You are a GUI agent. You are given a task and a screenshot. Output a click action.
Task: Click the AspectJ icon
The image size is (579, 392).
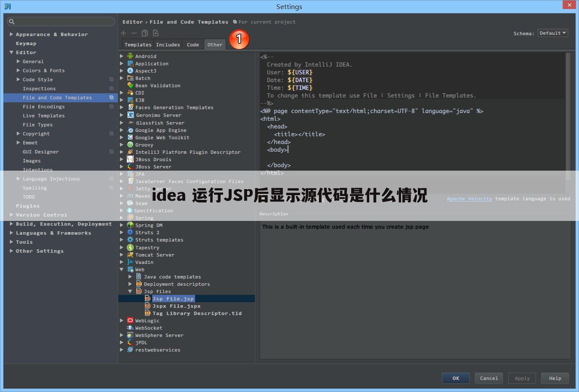[130, 70]
